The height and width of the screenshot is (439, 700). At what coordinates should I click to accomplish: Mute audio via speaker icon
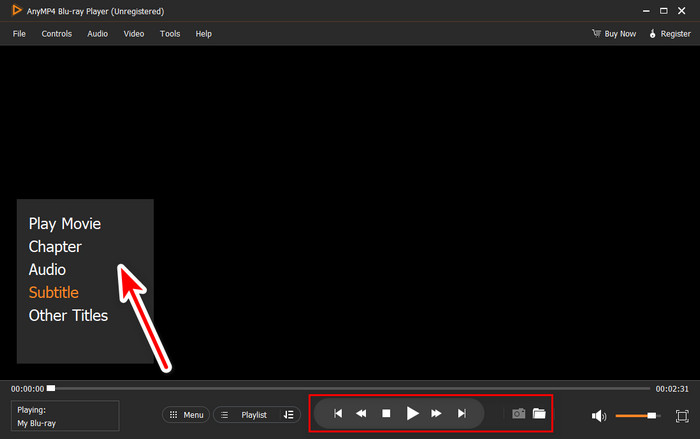[x=599, y=416]
